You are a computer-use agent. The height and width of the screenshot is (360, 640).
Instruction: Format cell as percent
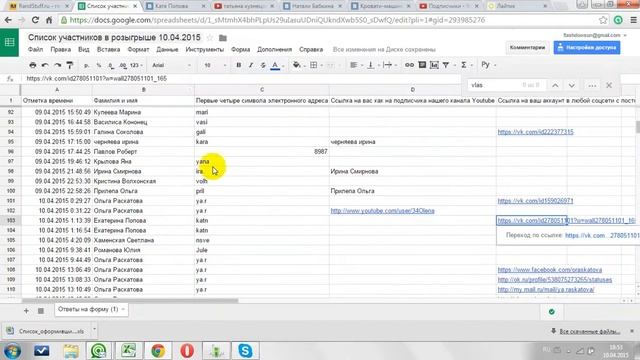pyautogui.click(x=99, y=65)
